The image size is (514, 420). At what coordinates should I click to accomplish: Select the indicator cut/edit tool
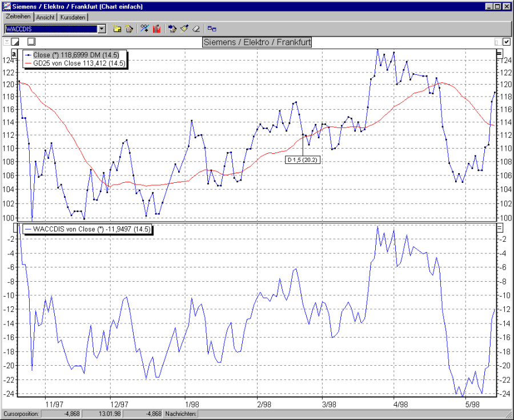point(144,28)
